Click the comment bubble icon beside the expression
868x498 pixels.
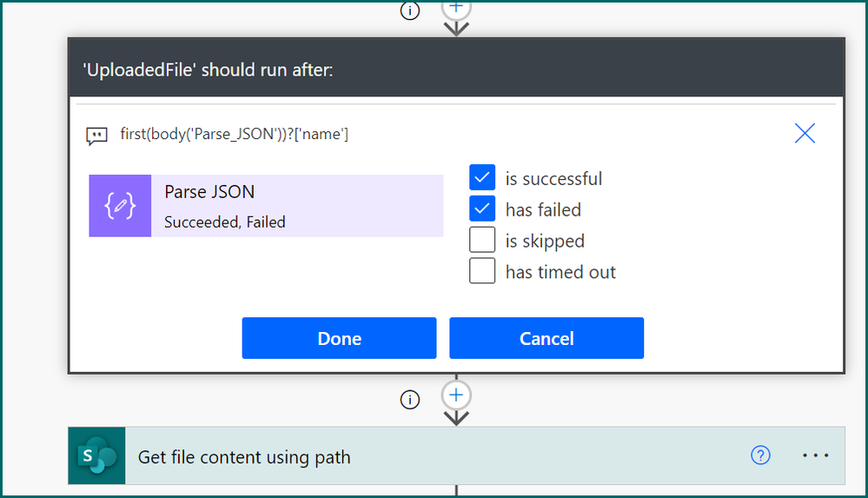point(96,136)
